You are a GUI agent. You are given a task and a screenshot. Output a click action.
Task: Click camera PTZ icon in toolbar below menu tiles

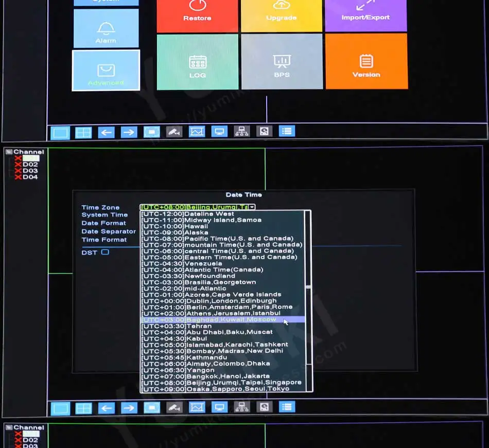(x=174, y=132)
